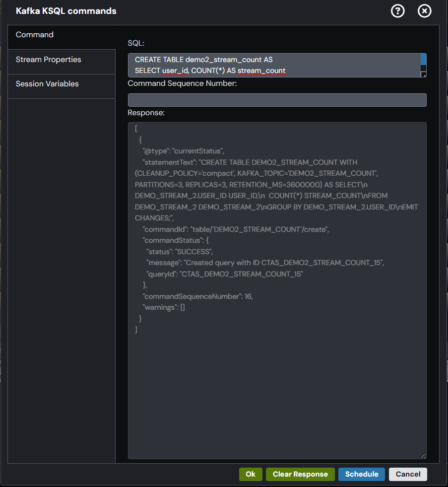Click the Response box resize handle

(423, 456)
